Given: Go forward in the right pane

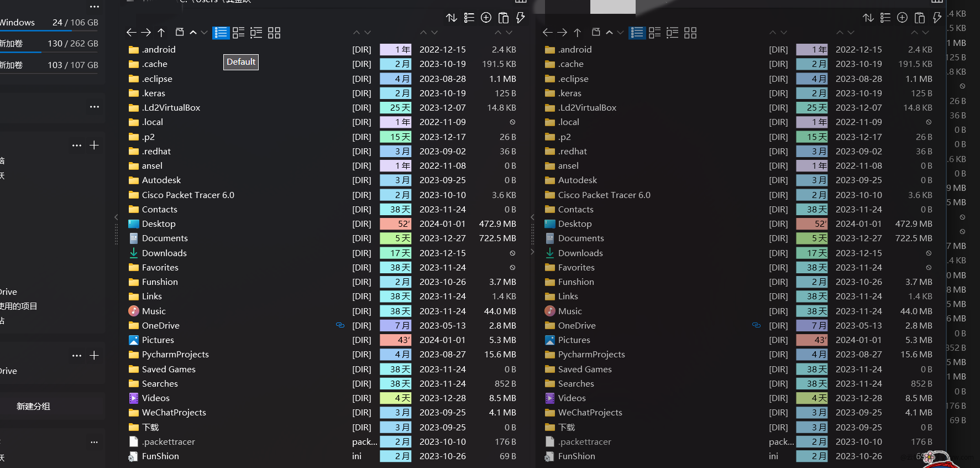Looking at the screenshot, I should tap(562, 33).
